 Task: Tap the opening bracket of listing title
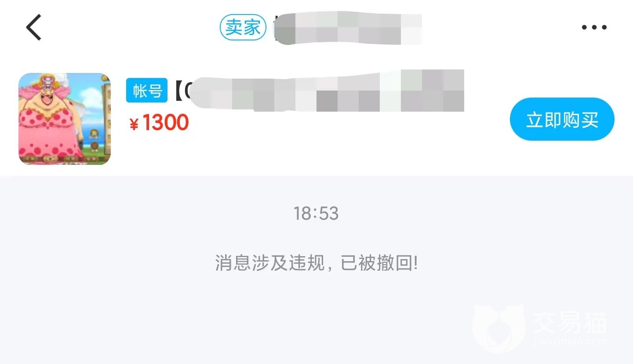click(x=178, y=91)
